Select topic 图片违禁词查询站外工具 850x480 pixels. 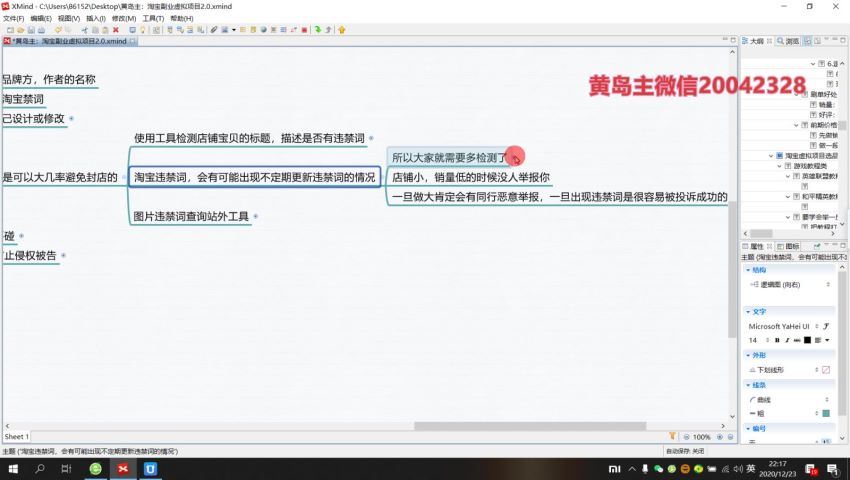tap(191, 216)
